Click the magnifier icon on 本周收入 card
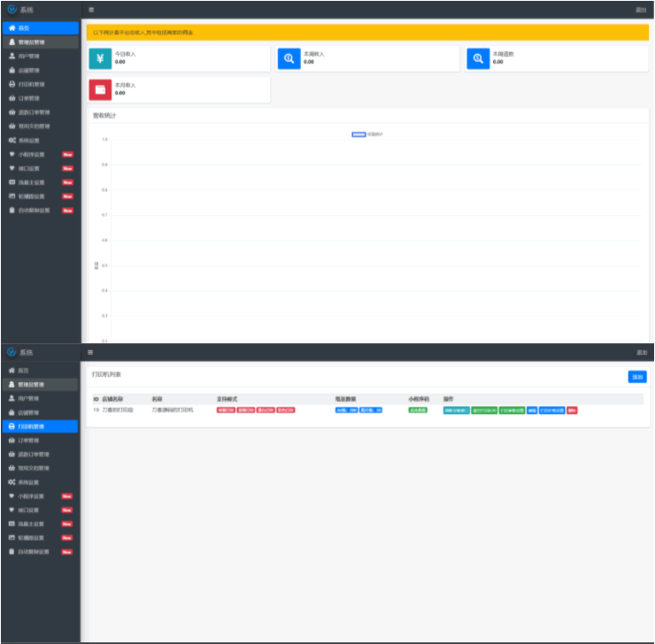 coord(289,58)
